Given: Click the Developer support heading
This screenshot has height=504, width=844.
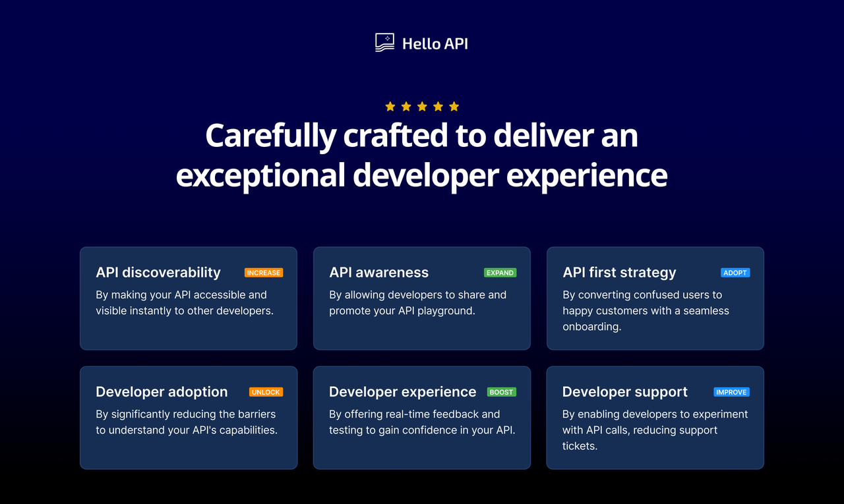Looking at the screenshot, I should [x=624, y=391].
